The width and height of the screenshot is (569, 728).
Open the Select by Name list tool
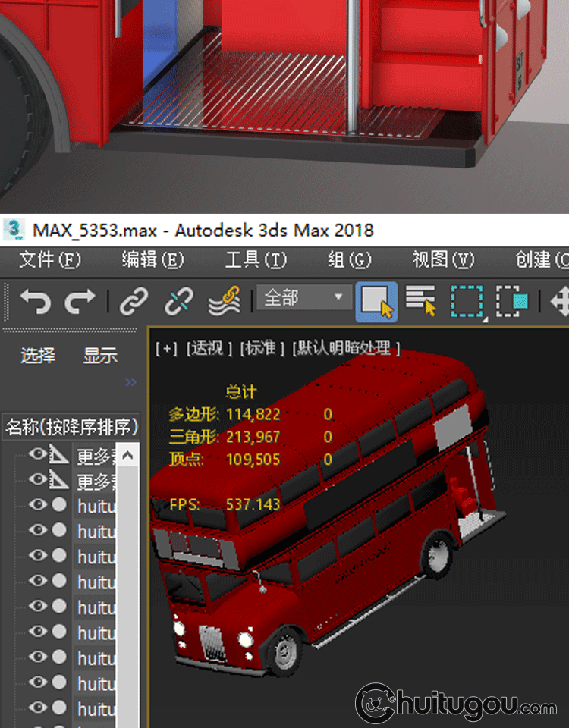(x=421, y=301)
